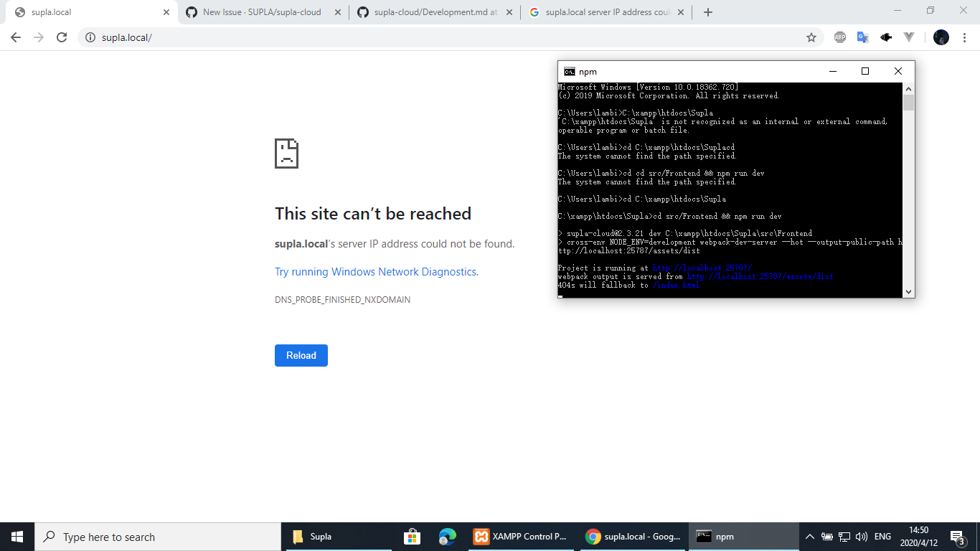Show hidden system tray icons chevron
Screen dimensions: 980x551
[810, 537]
